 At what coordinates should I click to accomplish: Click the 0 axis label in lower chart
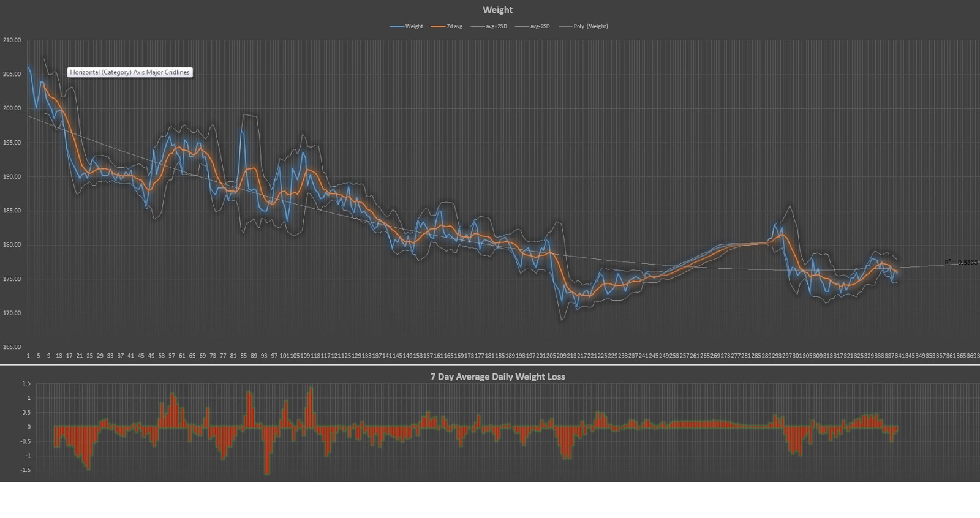click(x=29, y=427)
